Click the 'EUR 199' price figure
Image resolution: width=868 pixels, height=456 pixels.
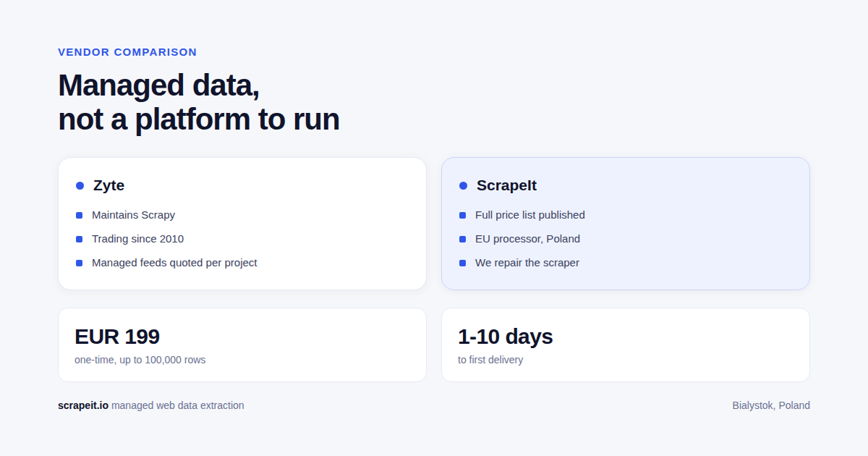pos(117,337)
